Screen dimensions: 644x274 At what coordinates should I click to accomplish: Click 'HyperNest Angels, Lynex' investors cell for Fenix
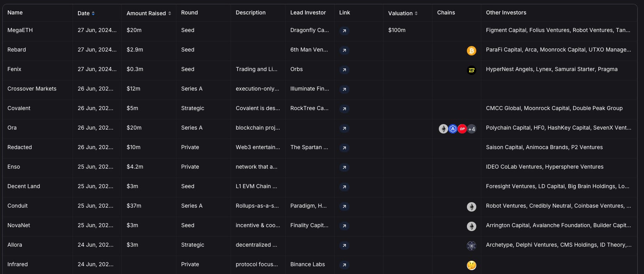[x=552, y=69]
